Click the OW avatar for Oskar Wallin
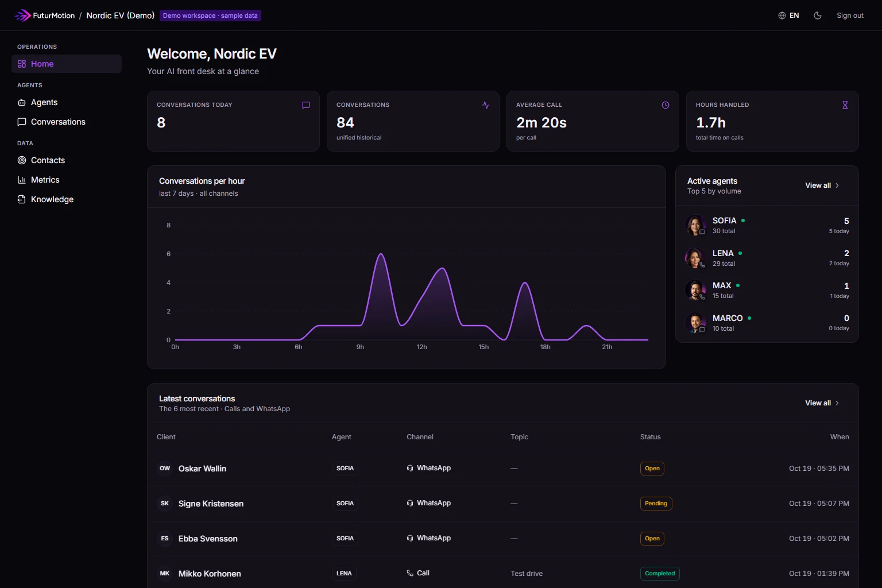The image size is (882, 588). pos(165,469)
